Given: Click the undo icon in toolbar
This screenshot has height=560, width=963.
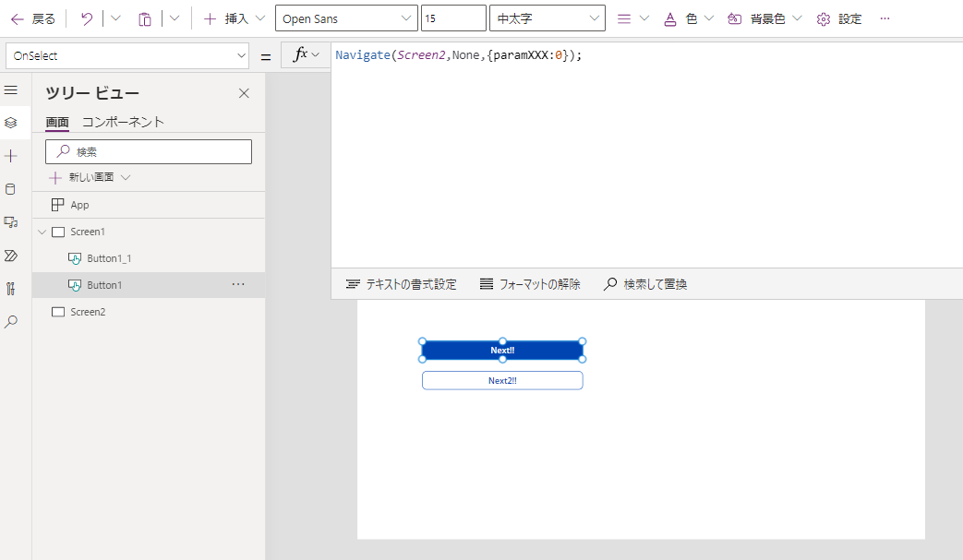Looking at the screenshot, I should [x=87, y=18].
